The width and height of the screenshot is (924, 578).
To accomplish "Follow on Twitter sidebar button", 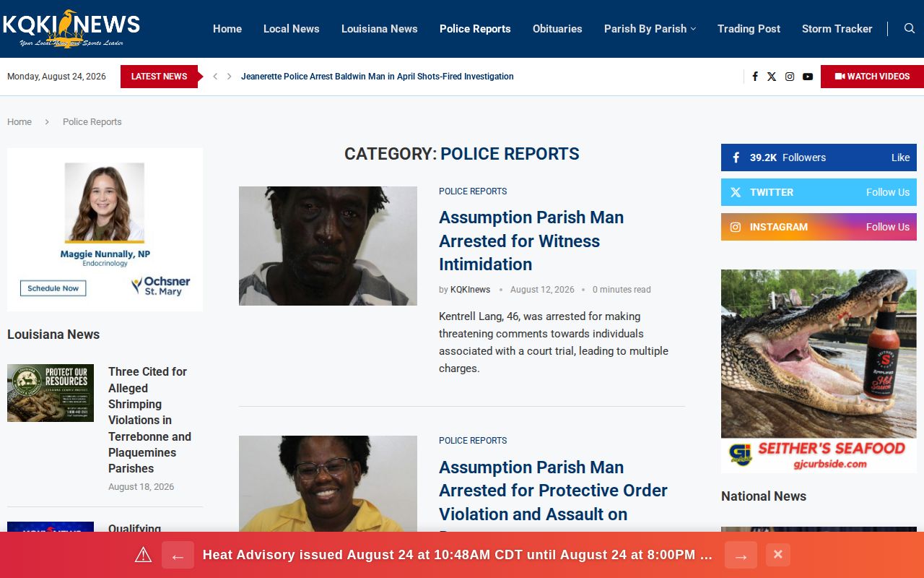I will click(819, 192).
